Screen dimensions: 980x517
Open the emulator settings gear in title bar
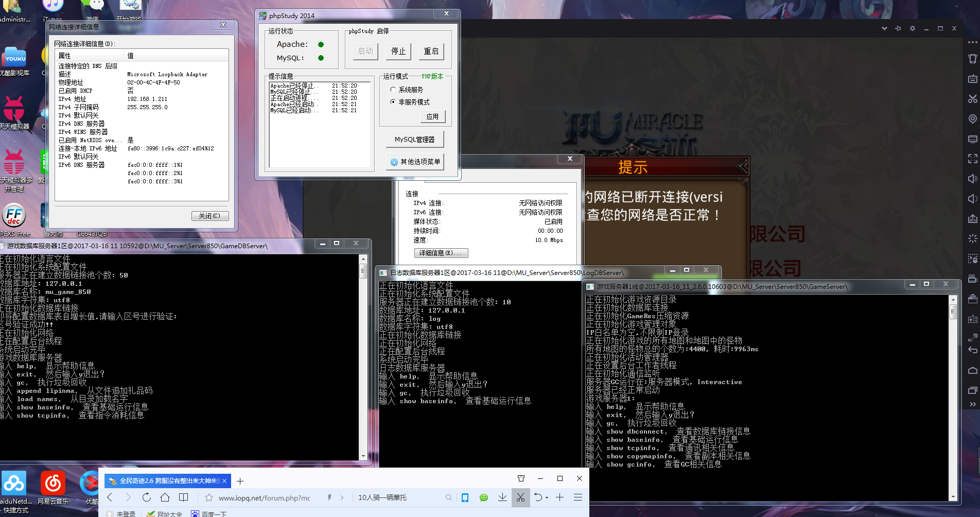[x=913, y=28]
